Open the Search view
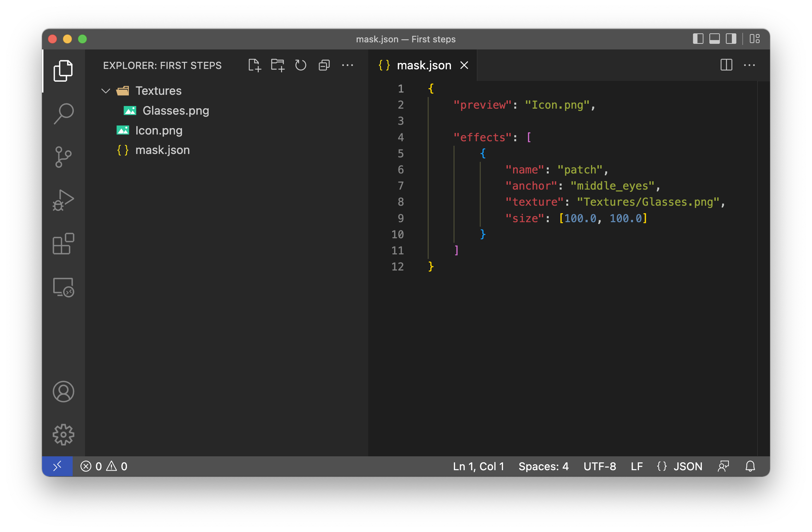Viewport: 812px width, 532px height. (x=64, y=114)
